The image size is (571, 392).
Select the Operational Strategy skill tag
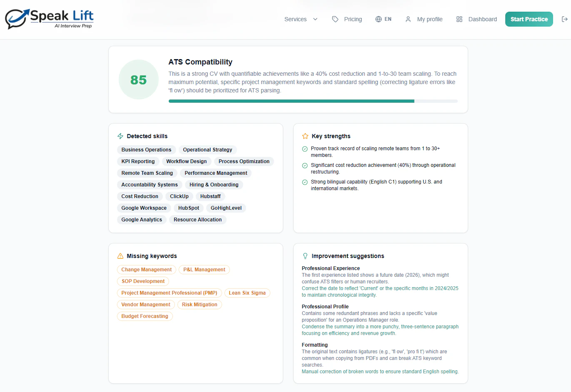(207, 150)
